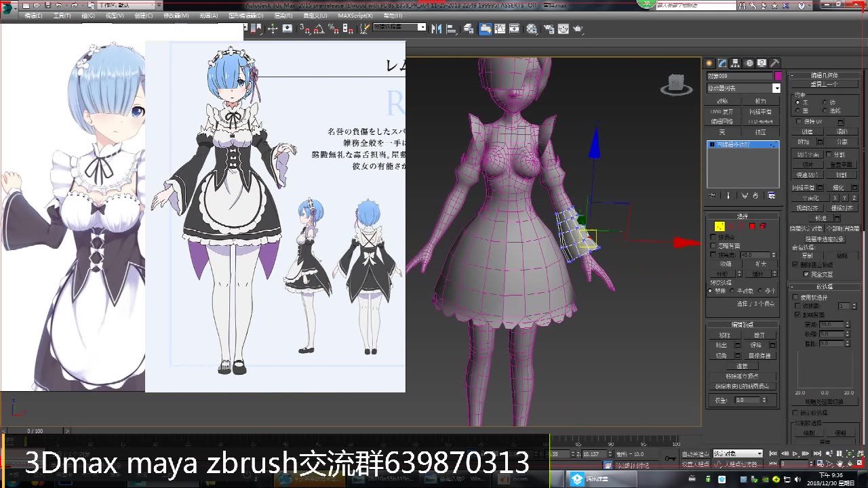The image size is (868, 488).
Task: Select the Polygon sub-object level icon
Action: click(x=752, y=226)
